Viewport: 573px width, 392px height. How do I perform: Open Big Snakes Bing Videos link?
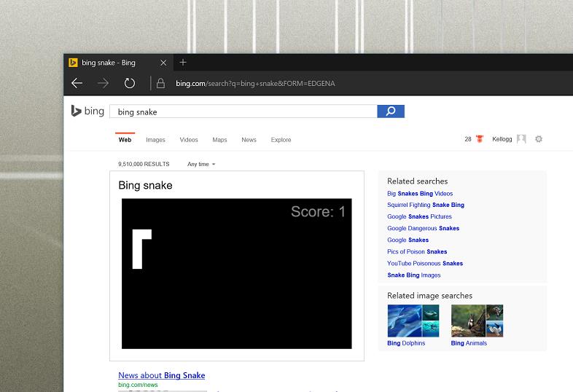[420, 193]
